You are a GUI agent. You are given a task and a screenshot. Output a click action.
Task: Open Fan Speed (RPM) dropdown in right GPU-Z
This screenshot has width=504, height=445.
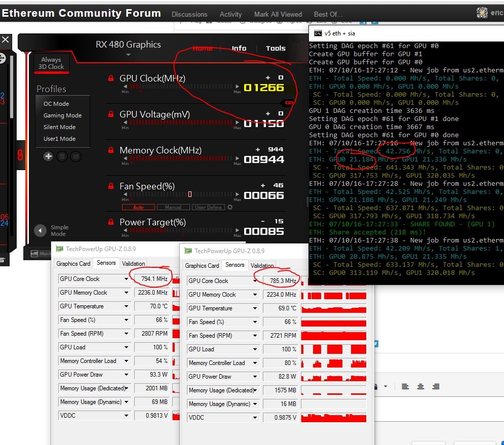click(x=255, y=336)
